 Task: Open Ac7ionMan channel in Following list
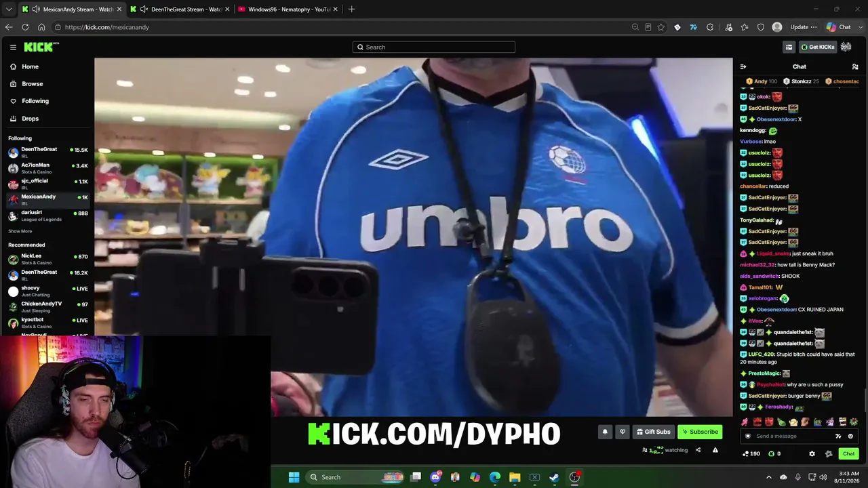coord(47,168)
